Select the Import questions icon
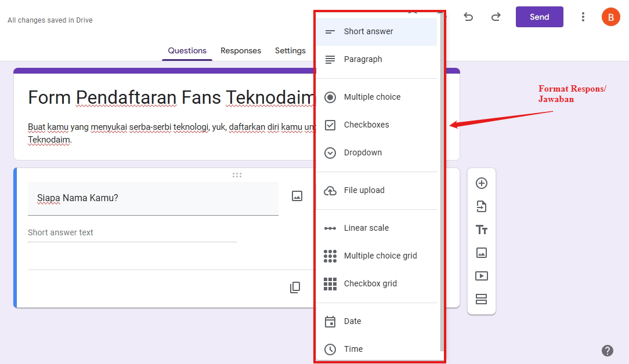 point(482,206)
